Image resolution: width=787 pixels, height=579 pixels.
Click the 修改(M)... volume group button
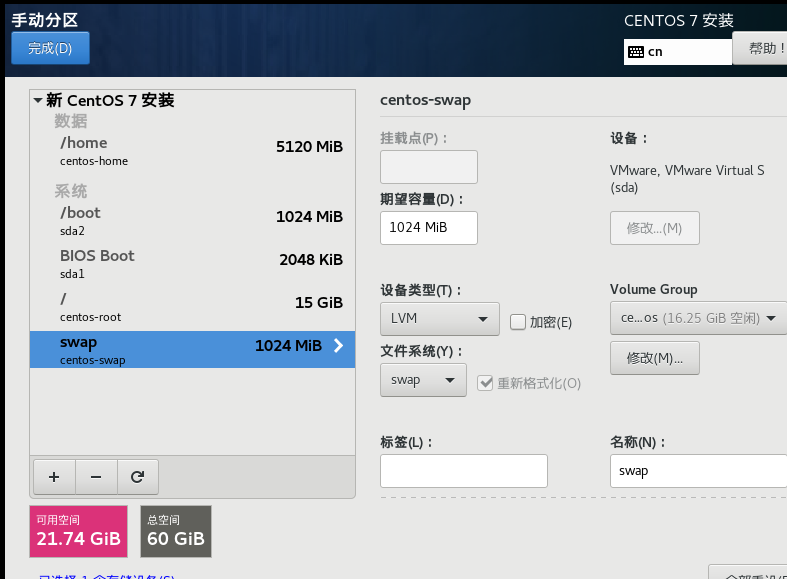pos(654,358)
